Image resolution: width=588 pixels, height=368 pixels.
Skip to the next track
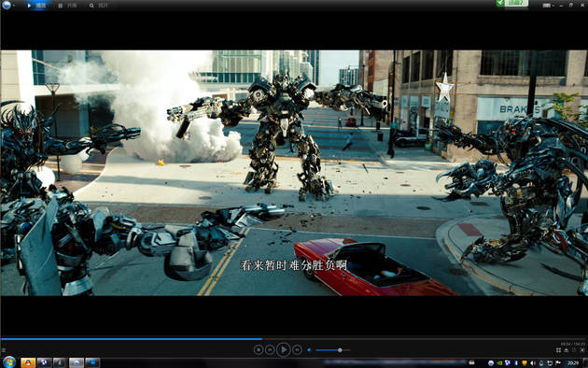pos(297,350)
